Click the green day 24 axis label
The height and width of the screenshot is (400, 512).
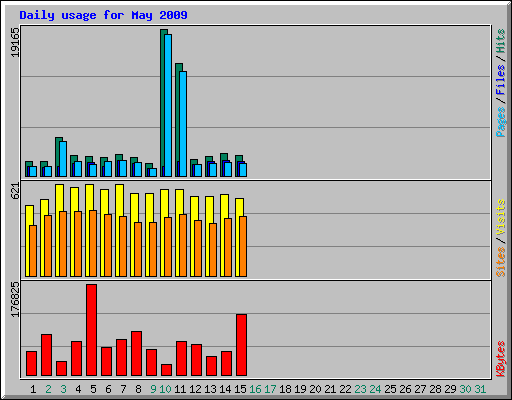375,389
